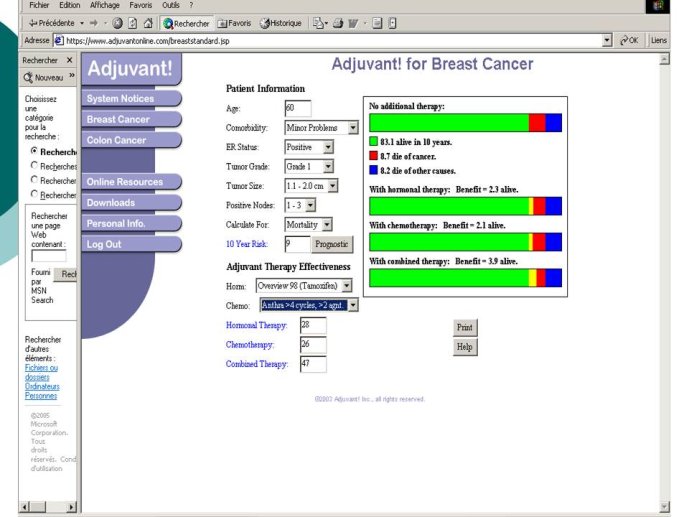Click the Print button
Image resolution: width=689 pixels, height=517 pixels.
pyautogui.click(x=465, y=328)
